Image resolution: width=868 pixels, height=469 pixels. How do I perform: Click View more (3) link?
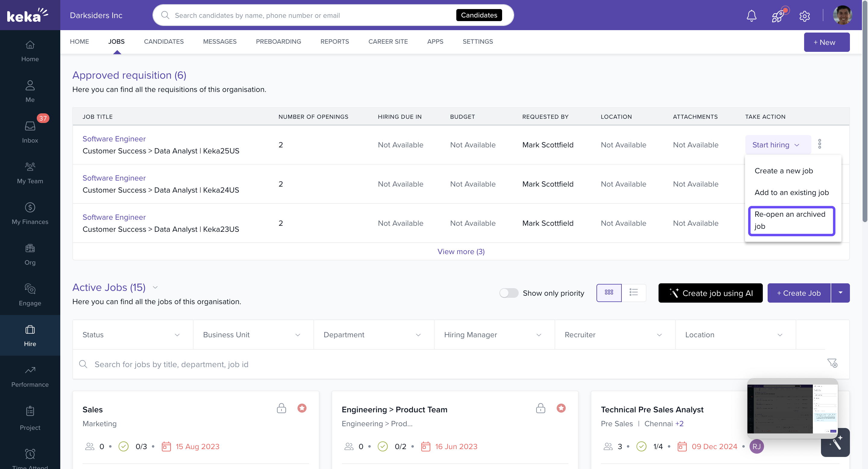tap(461, 251)
